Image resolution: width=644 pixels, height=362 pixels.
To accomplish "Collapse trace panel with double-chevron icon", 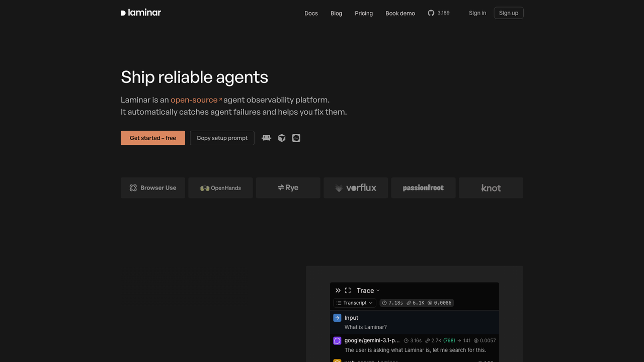I will (338, 291).
